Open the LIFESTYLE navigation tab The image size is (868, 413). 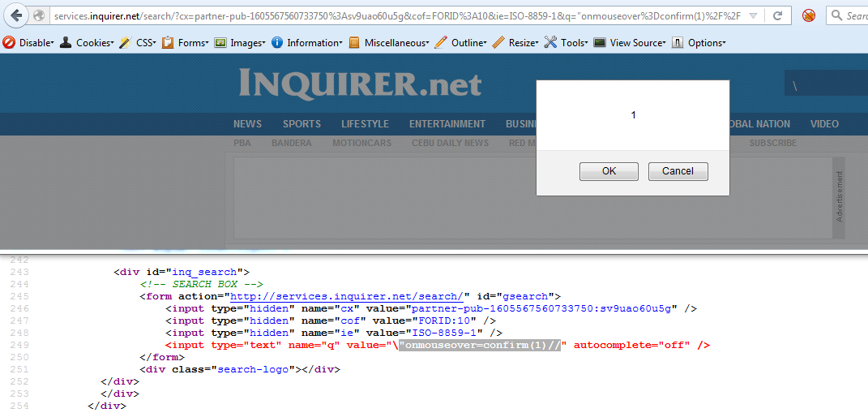click(365, 124)
